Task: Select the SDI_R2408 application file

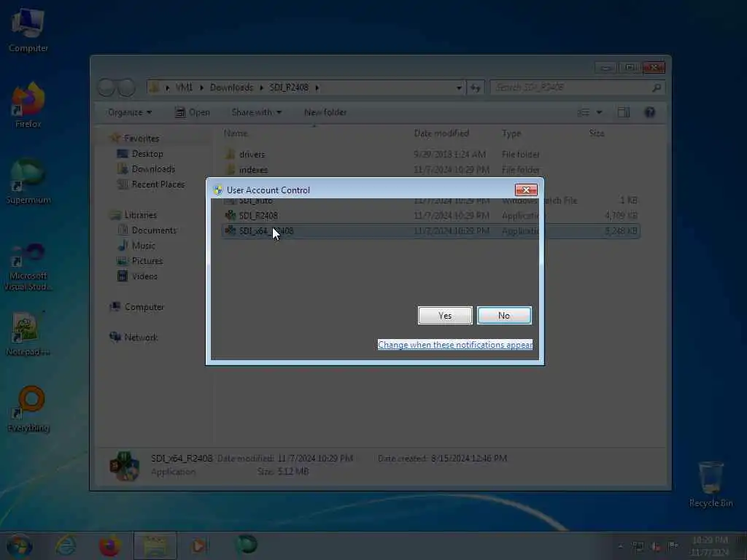Action: pyautogui.click(x=258, y=216)
